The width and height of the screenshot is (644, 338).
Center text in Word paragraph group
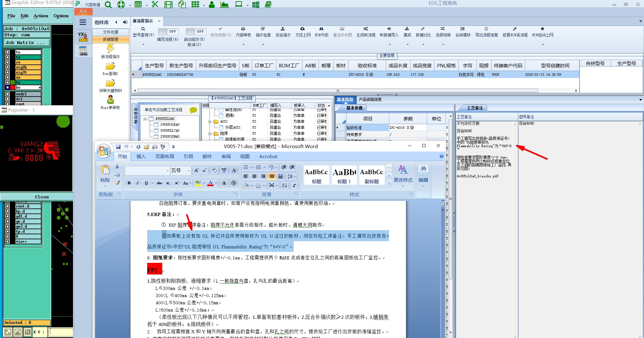point(254,176)
